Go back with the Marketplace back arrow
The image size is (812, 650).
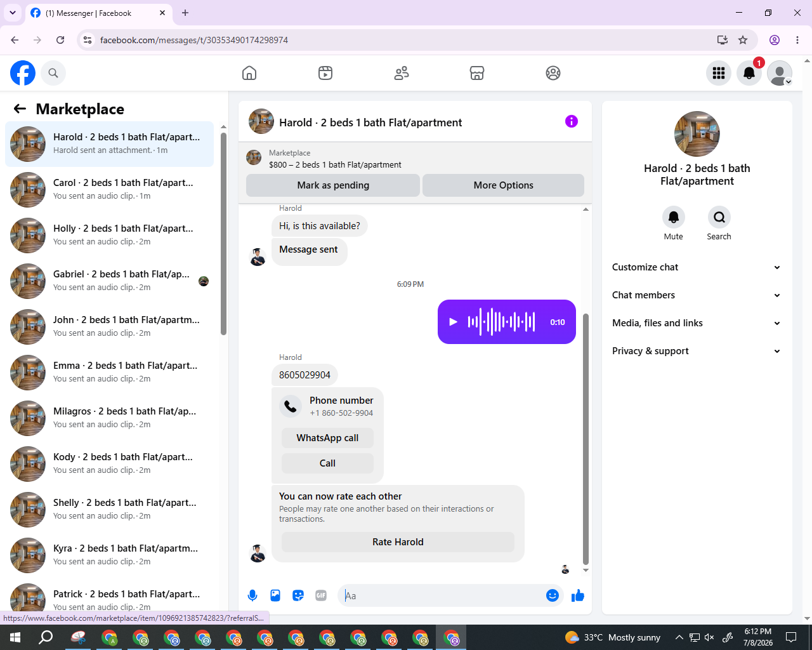point(20,109)
